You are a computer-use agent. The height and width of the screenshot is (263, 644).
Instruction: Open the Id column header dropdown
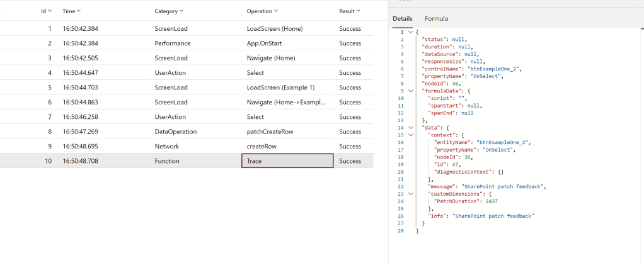click(x=49, y=11)
